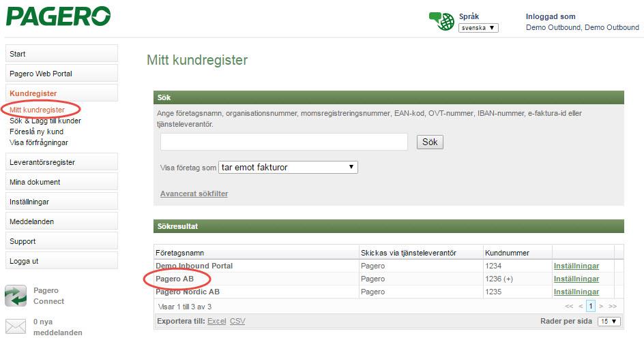This screenshot has height=340, width=644.
Task: Open Pagero Connect green arrows icon
Action: (16, 296)
